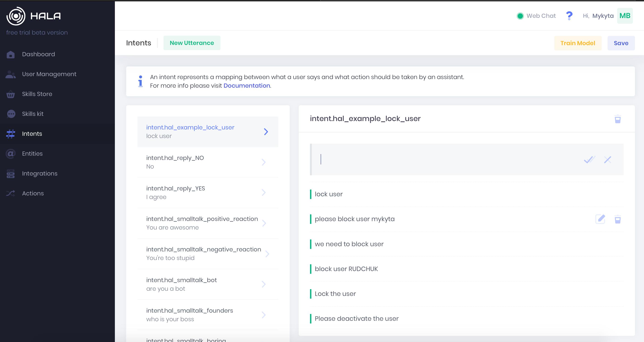
Task: Select the 'block user RUDCHUK' utterance
Action: pos(346,269)
